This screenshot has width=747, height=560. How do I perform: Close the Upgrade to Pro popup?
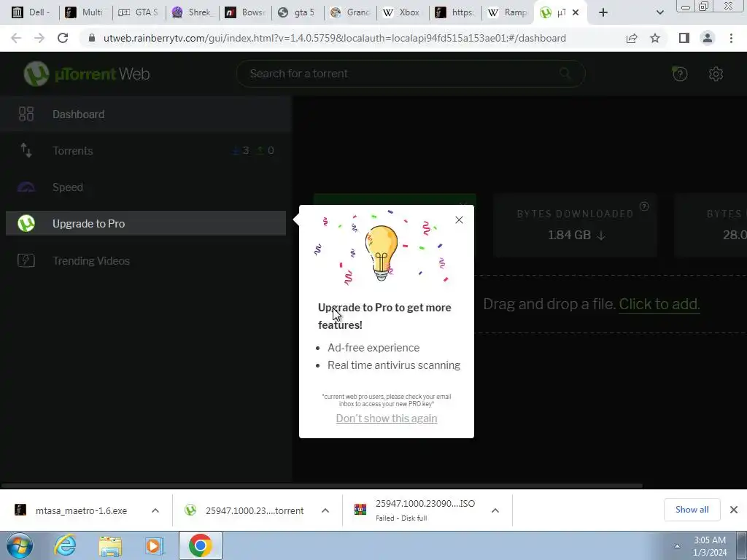click(x=459, y=220)
